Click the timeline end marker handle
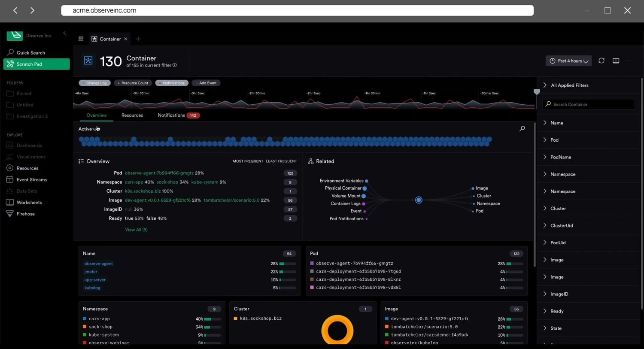Image resolution: width=644 pixels, height=349 pixels. pos(537,92)
